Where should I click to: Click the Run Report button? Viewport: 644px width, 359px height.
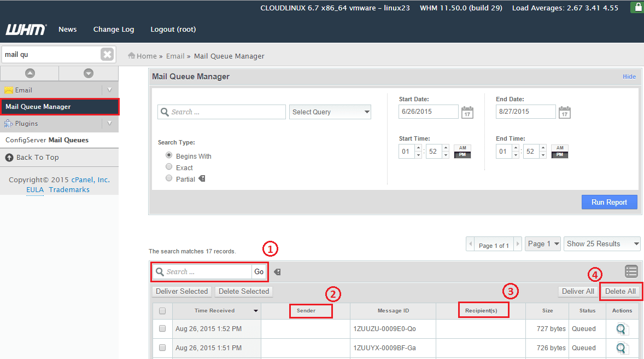[609, 202]
